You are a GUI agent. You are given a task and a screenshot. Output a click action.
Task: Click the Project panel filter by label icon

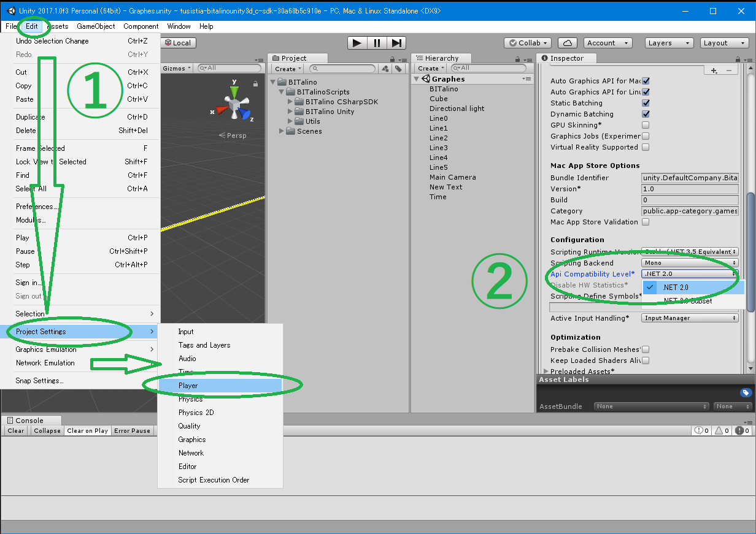click(x=398, y=69)
